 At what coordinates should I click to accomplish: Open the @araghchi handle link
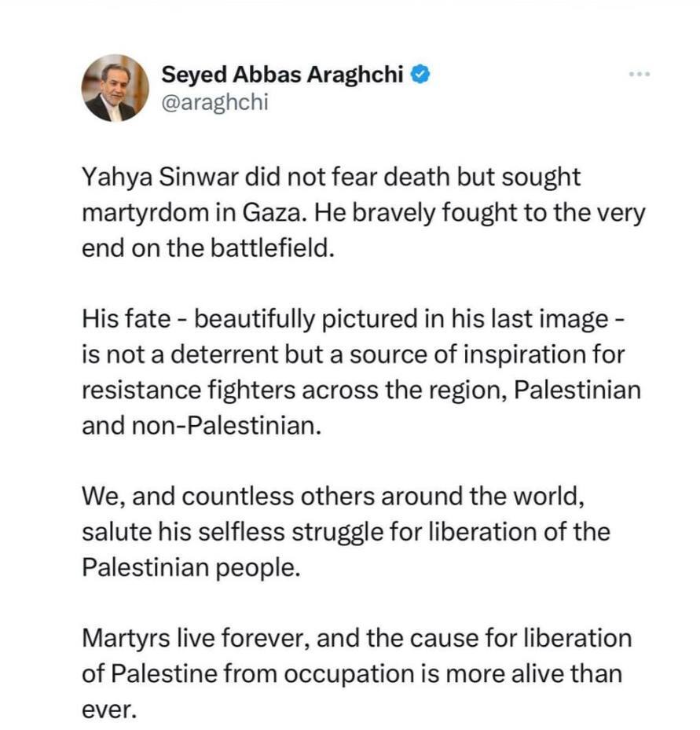click(215, 102)
